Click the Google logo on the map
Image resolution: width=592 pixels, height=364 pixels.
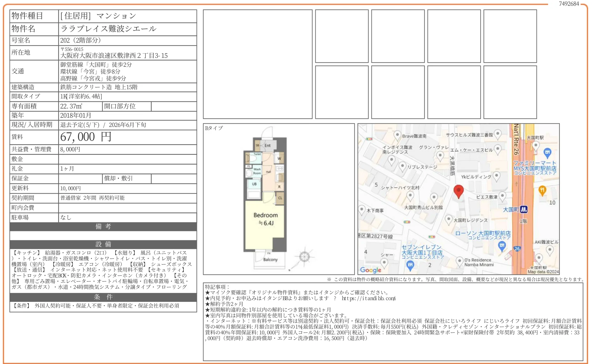371,270
